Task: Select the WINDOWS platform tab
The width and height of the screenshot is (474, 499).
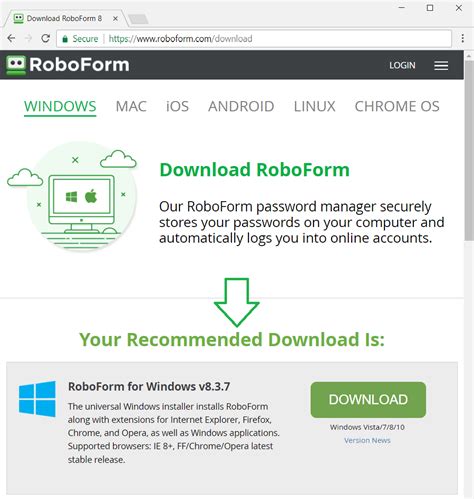Action: [x=60, y=107]
